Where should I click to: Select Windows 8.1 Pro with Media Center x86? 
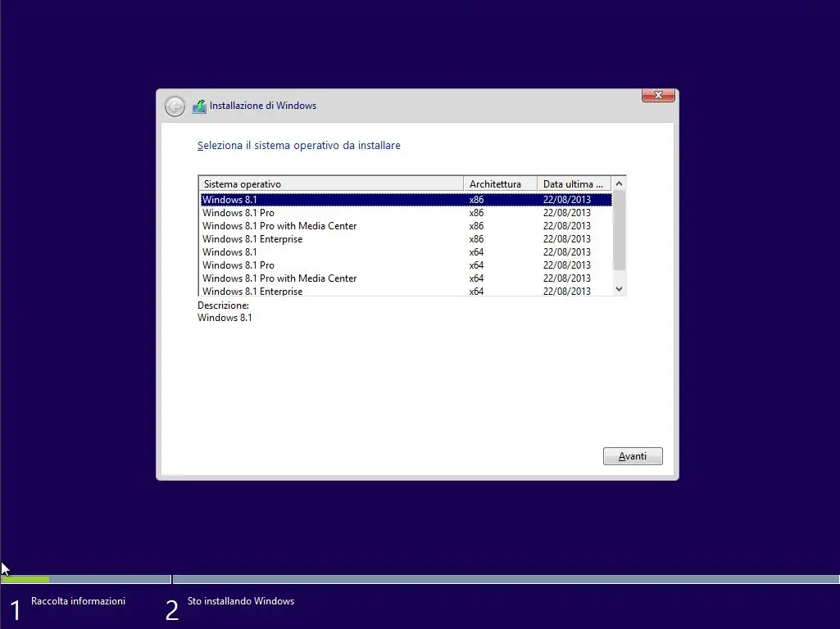(406, 226)
